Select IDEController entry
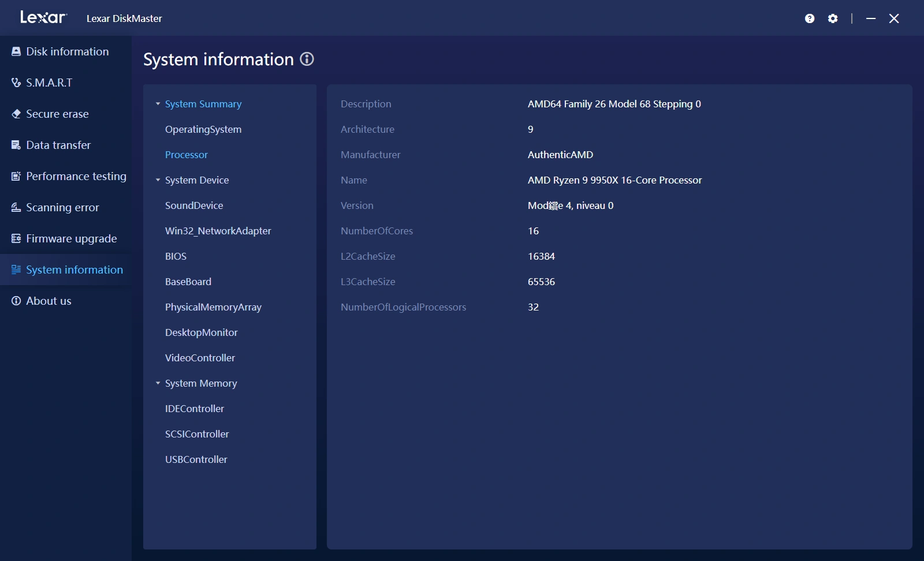The width and height of the screenshot is (924, 561). pyautogui.click(x=195, y=409)
